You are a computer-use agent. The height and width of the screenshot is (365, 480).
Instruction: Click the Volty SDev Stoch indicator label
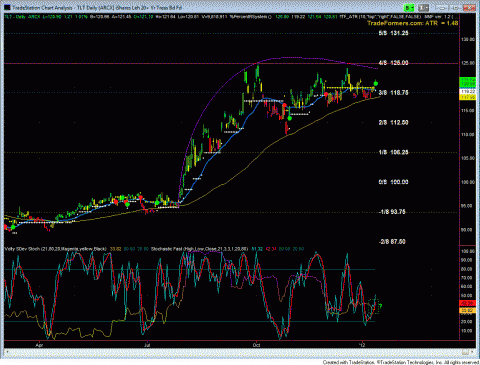click(x=56, y=249)
